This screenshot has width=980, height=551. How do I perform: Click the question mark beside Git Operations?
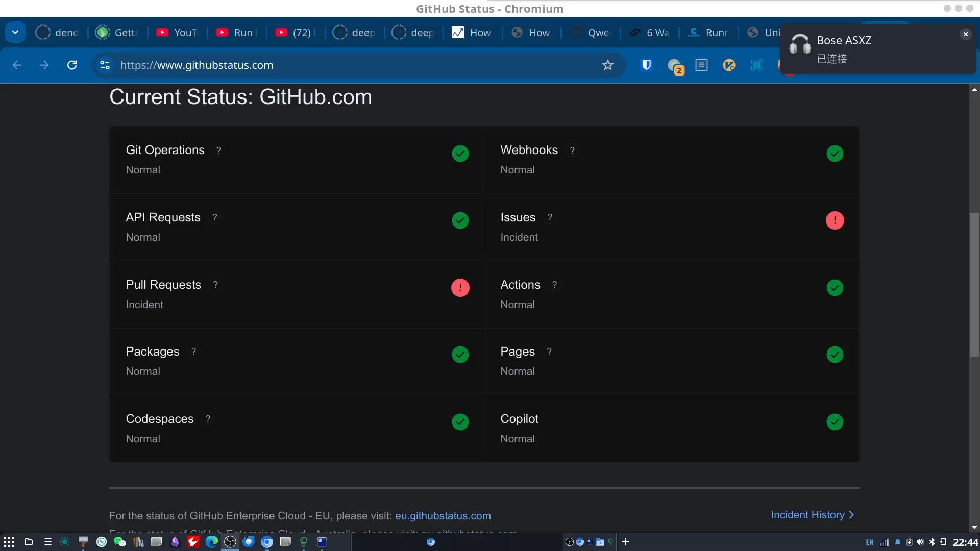[219, 151]
